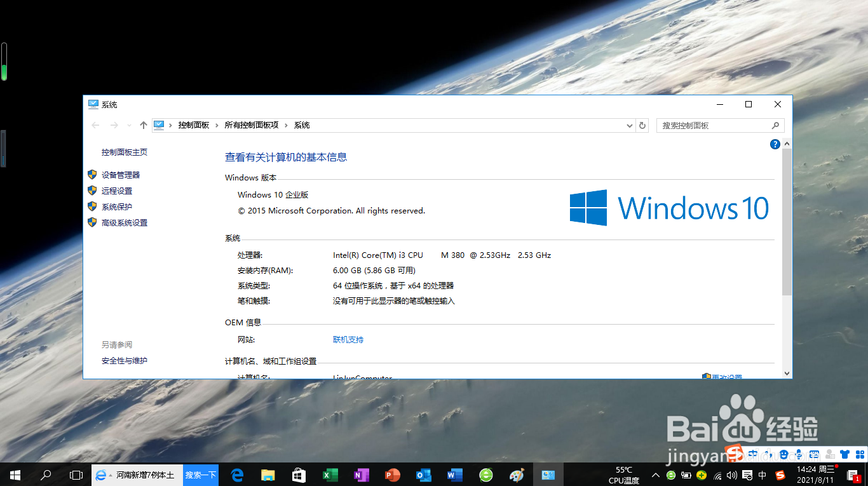Expand chevron right of the computer breadcrumb icon
This screenshot has height=486, width=868.
tap(171, 125)
